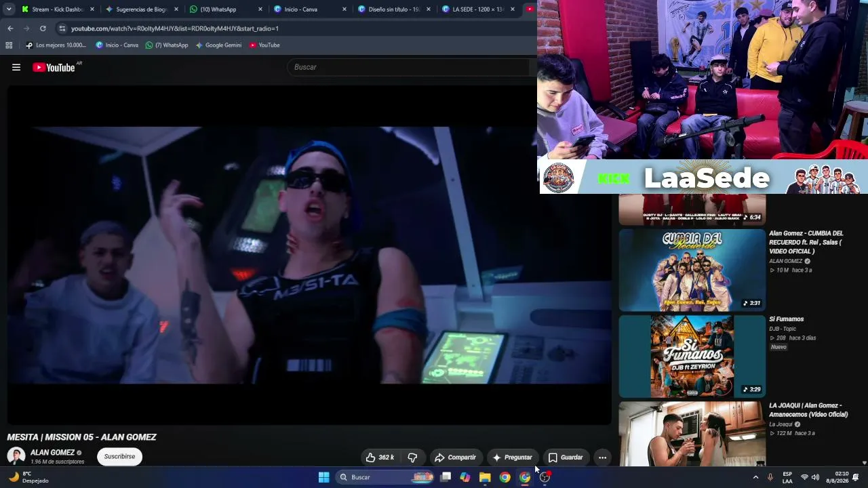Close the Inicio - Canva tab
The width and height of the screenshot is (868, 488).
[344, 9]
